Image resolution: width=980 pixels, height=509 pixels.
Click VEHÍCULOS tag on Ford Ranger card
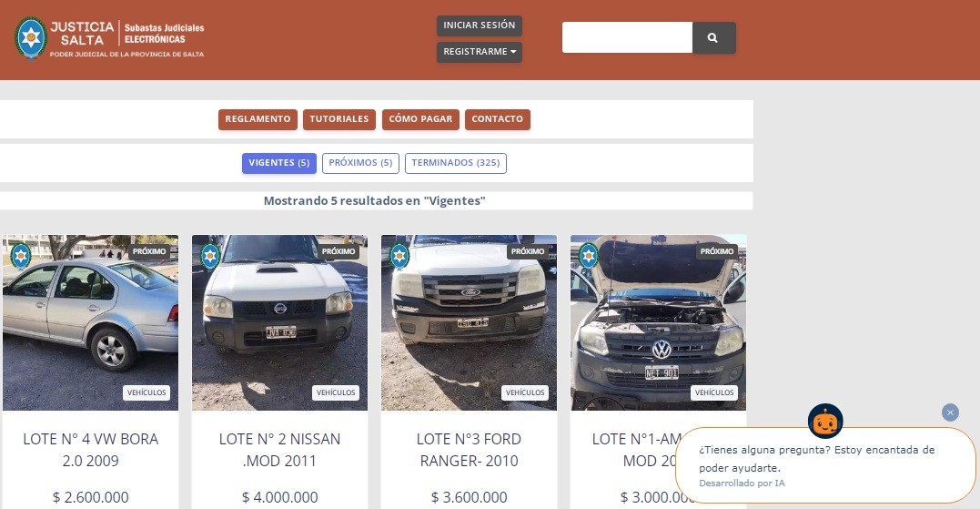click(x=525, y=392)
